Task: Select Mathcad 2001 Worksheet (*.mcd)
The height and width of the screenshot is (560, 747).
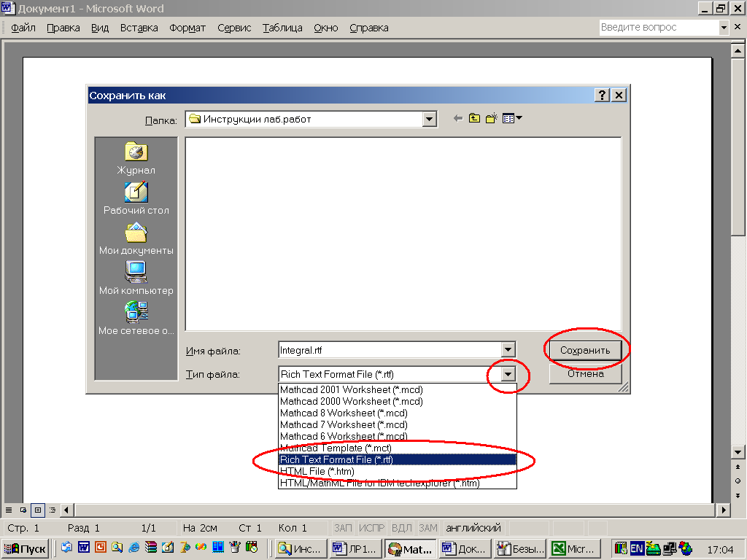Action: click(398, 389)
